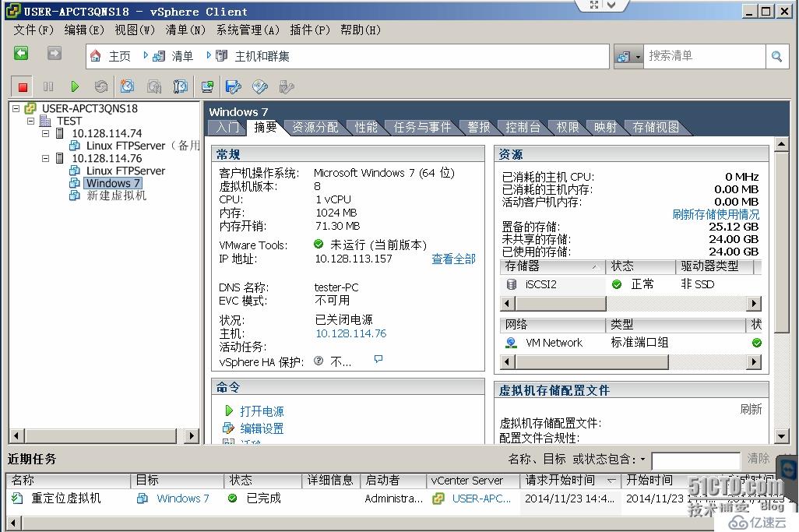Click the reset virtual machine toolbar icon
This screenshot has width=799, height=532.
click(x=101, y=86)
